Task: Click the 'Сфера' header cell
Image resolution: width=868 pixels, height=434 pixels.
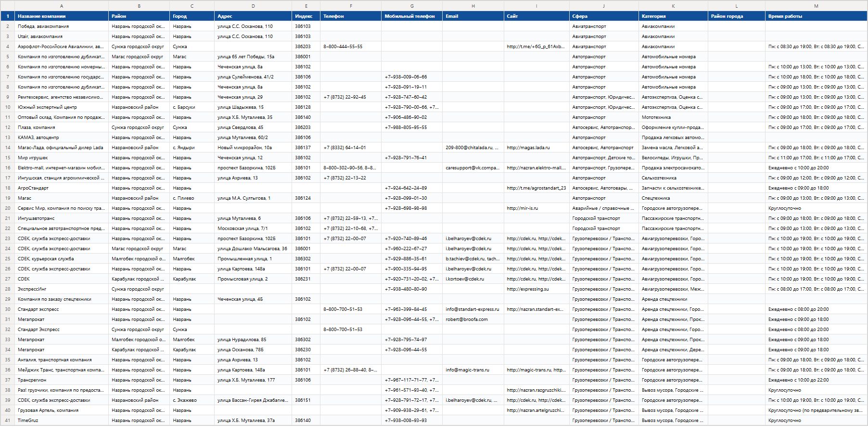Action: pos(604,16)
